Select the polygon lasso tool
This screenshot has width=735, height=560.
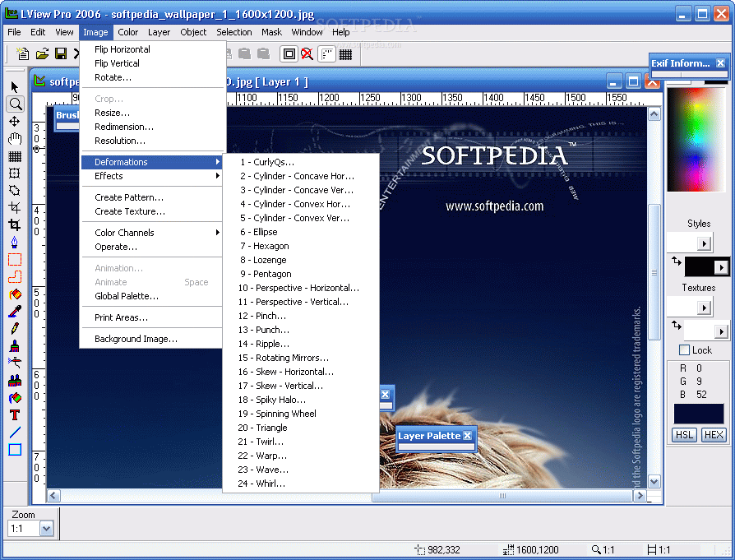(15, 191)
